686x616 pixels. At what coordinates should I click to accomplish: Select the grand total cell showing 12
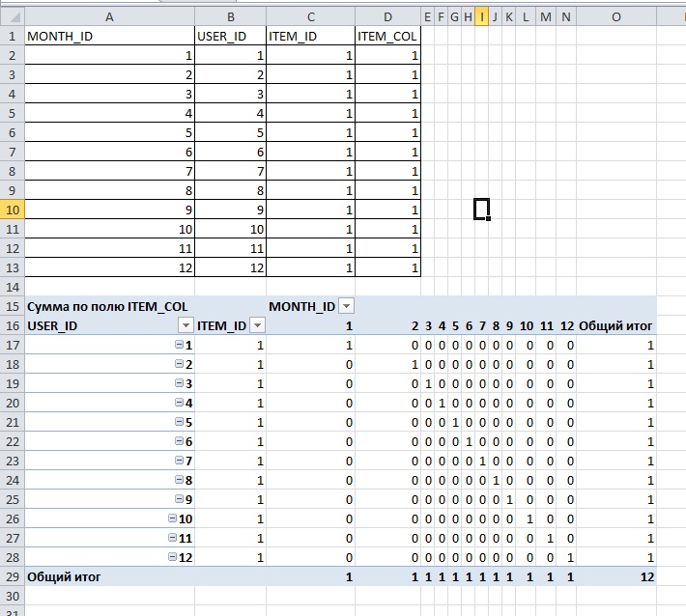coord(616,576)
